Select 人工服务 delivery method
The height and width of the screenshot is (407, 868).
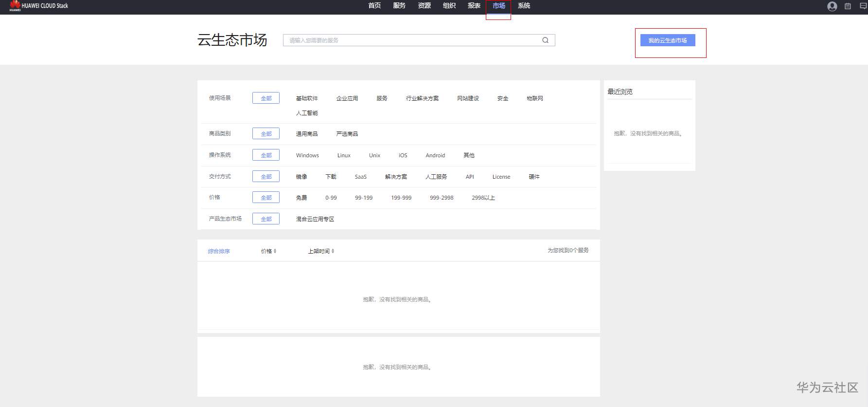pos(436,177)
